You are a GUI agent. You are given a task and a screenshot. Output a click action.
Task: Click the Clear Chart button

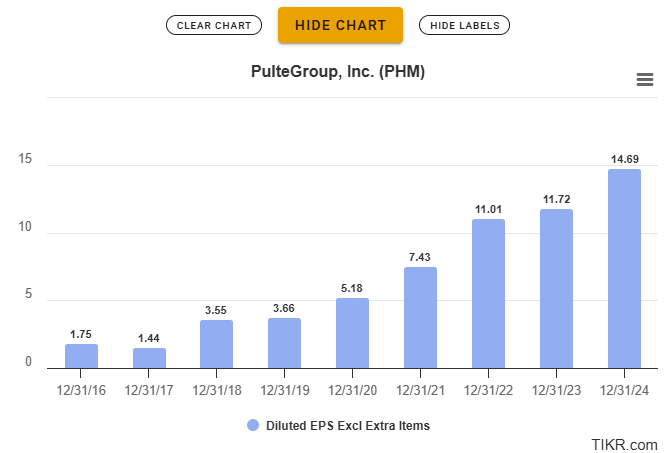click(x=214, y=25)
